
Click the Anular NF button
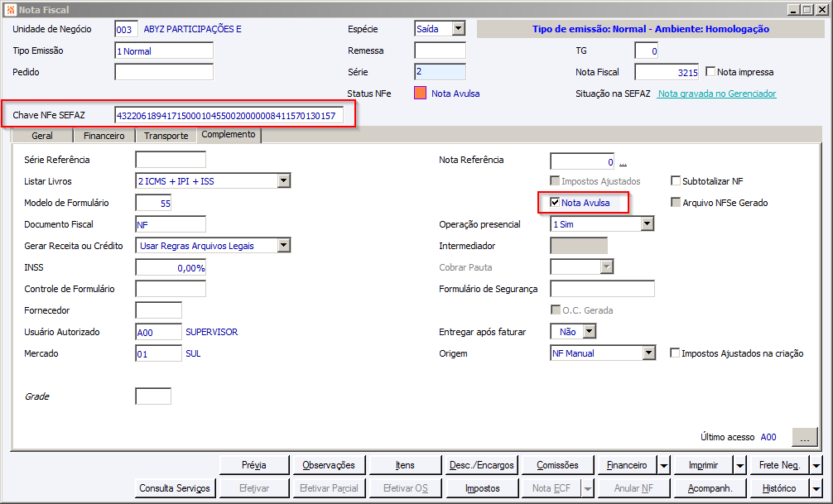pos(633,488)
